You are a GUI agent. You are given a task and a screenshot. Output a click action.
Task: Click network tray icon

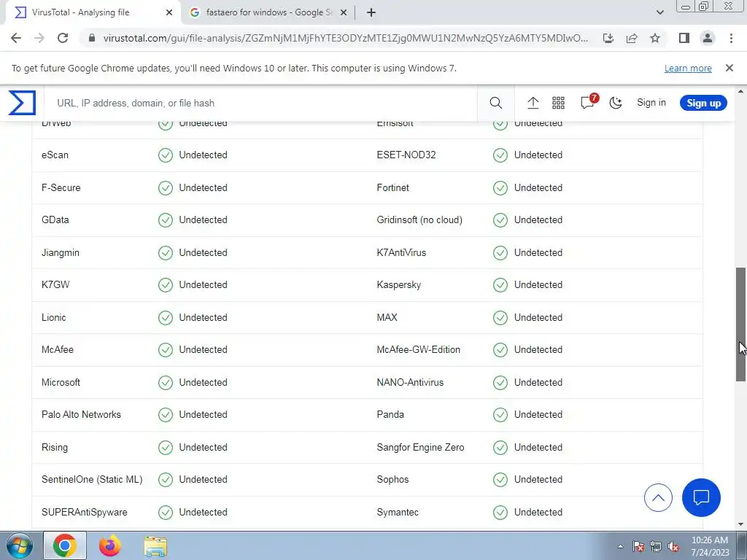click(x=656, y=546)
